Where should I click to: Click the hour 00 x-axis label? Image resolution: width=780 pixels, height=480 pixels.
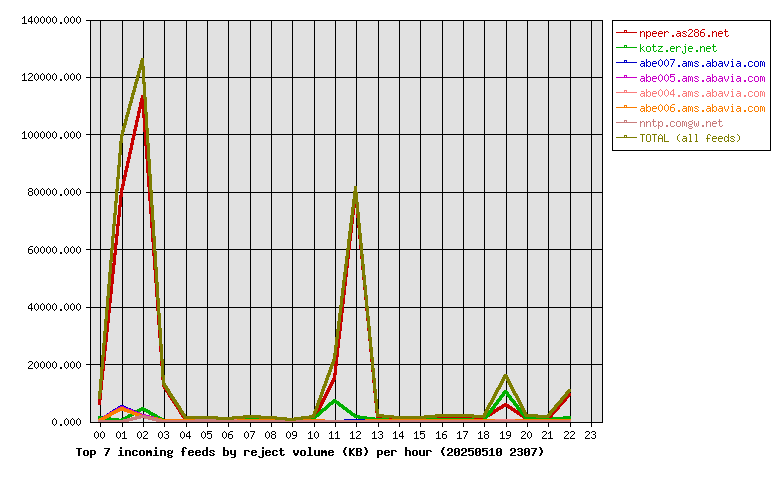point(99,435)
